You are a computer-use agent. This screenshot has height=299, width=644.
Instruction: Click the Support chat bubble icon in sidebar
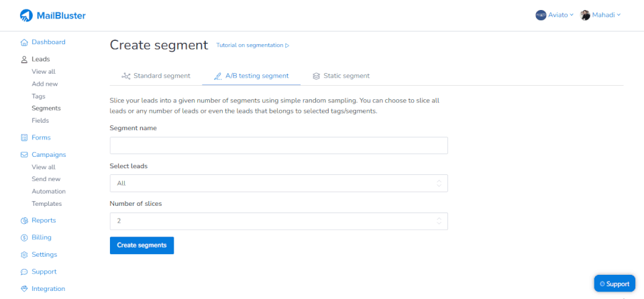(x=24, y=272)
